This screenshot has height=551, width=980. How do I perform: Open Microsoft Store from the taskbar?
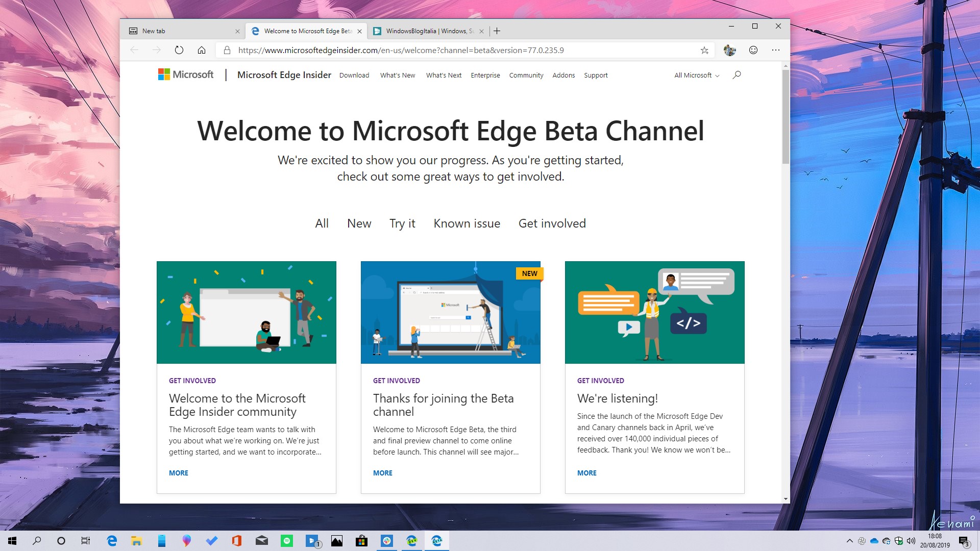362,541
